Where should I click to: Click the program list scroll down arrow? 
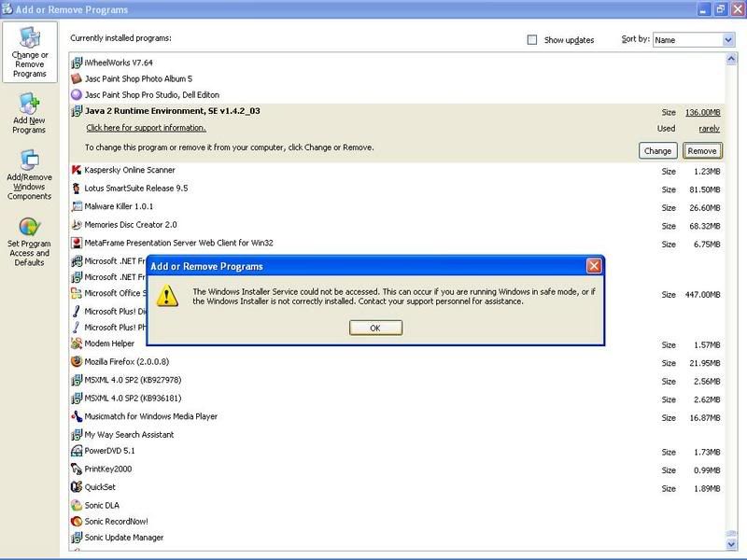pyautogui.click(x=731, y=544)
